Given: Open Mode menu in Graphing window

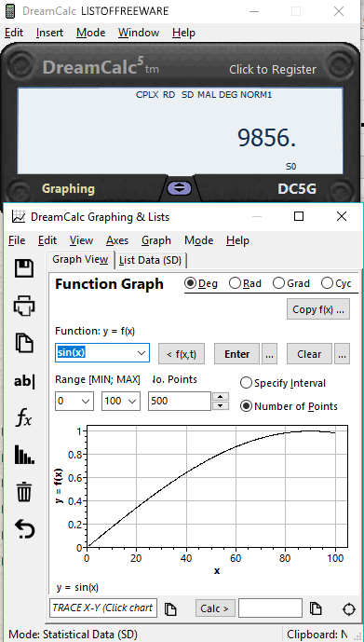Looking at the screenshot, I should pos(199,240).
